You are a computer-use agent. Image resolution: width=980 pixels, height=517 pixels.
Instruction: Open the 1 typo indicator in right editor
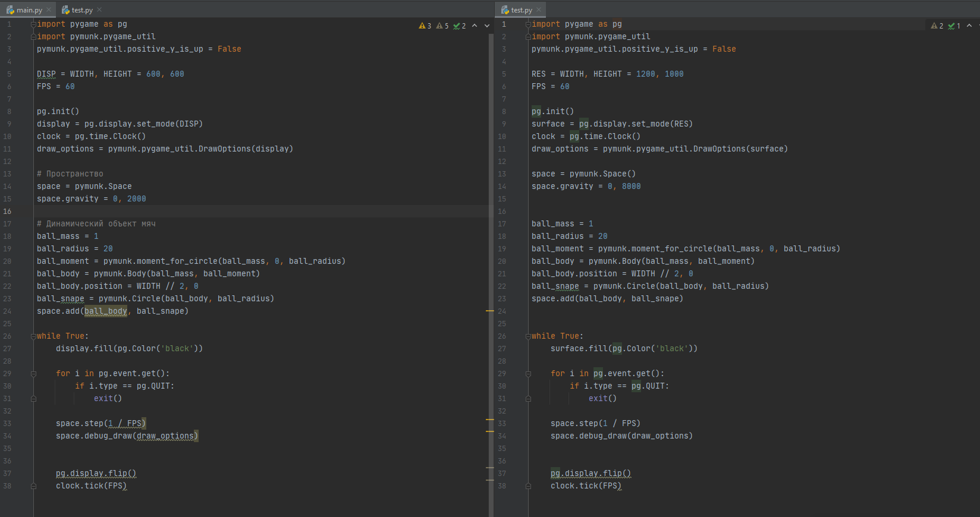point(954,26)
